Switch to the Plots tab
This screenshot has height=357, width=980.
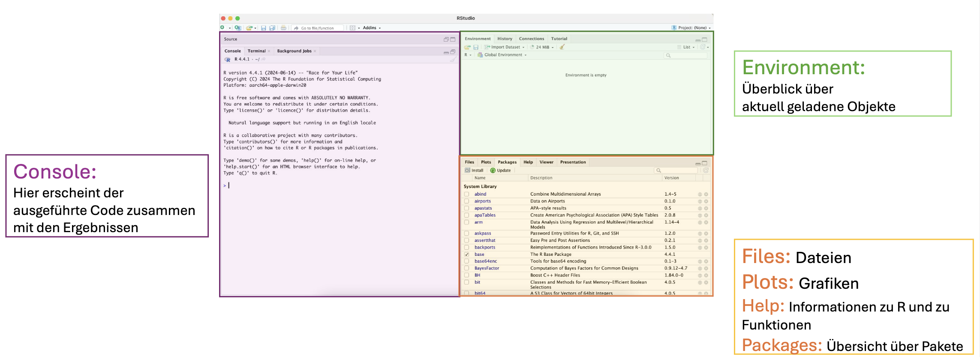[486, 162]
